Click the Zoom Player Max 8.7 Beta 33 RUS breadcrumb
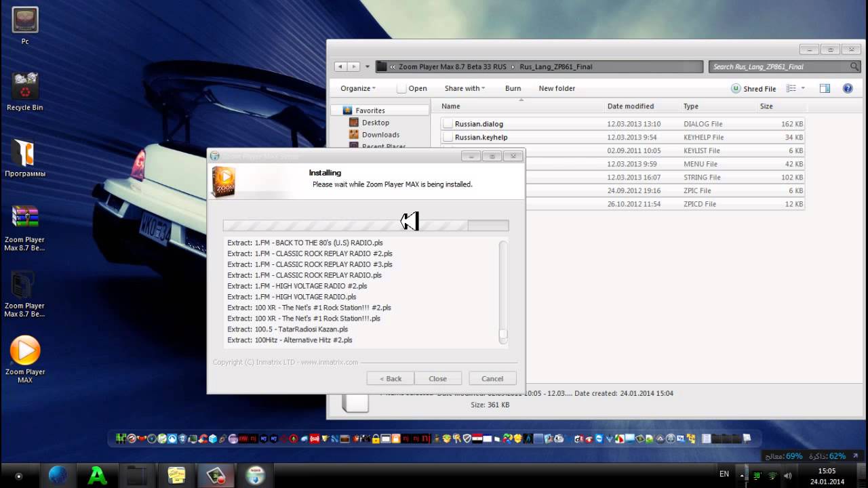868x488 pixels. (452, 67)
